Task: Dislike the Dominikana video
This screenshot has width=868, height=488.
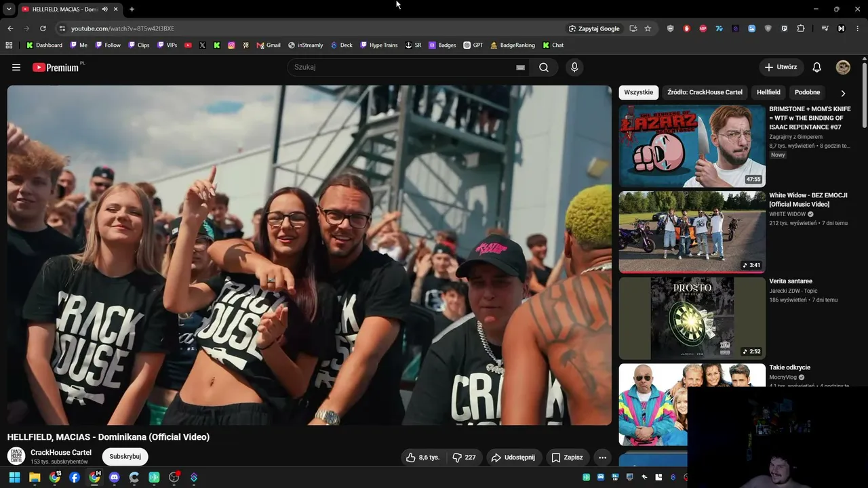Action: pos(465,457)
